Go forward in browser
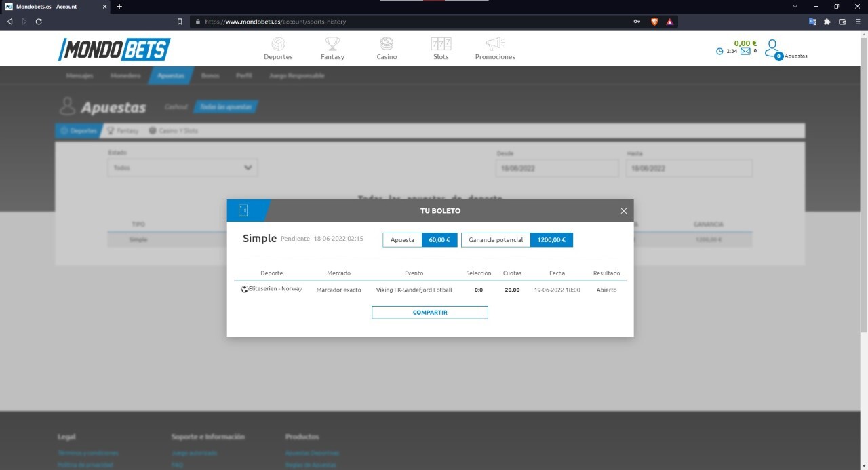Image resolution: width=868 pixels, height=470 pixels. click(24, 22)
